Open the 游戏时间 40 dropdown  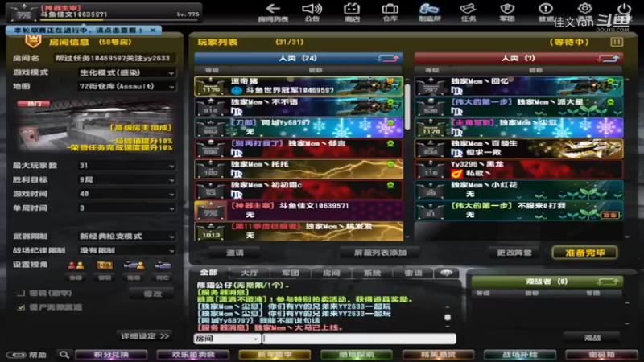point(127,194)
